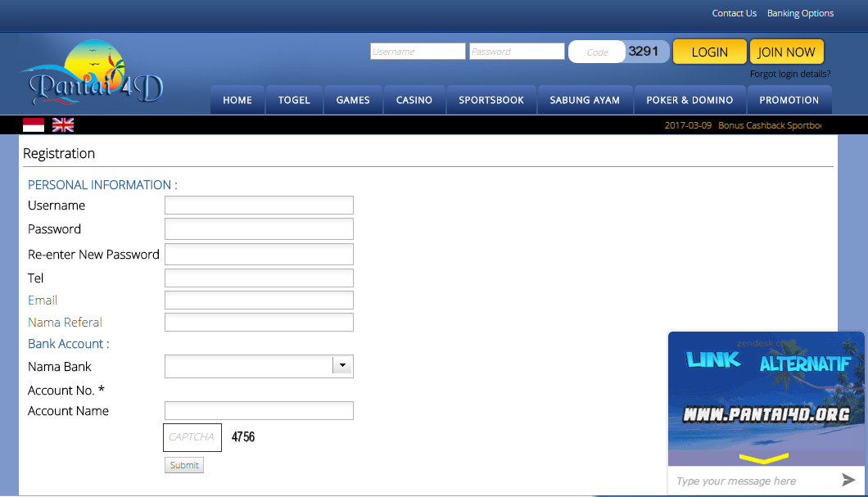Go to SABUNG AYAM tab
The width and height of the screenshot is (868, 497).
tap(585, 100)
